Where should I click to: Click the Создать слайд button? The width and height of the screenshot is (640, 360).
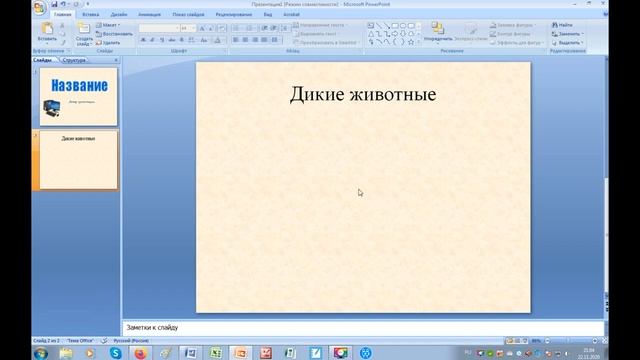point(84,33)
